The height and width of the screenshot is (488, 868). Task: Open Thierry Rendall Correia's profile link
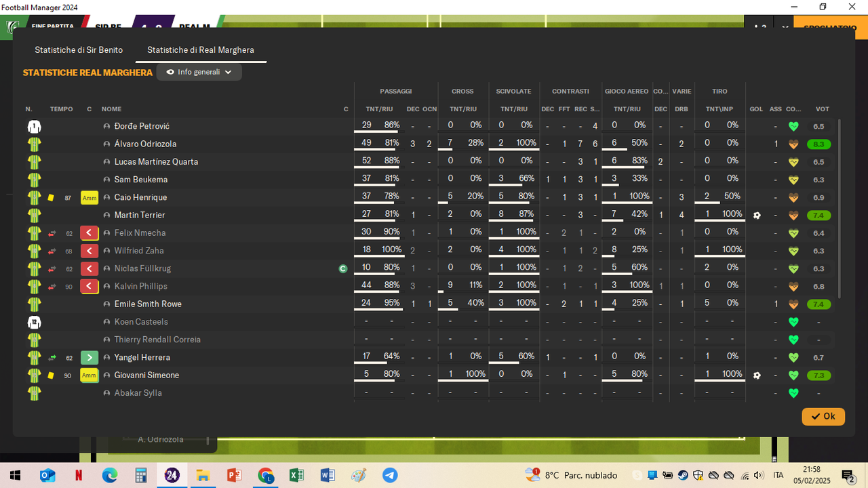157,340
